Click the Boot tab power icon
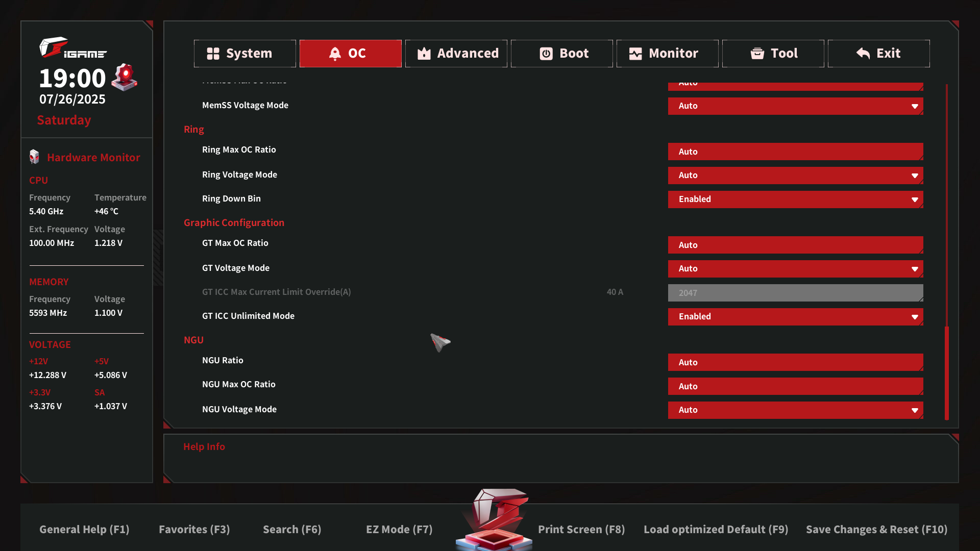This screenshot has height=551, width=980. click(546, 54)
